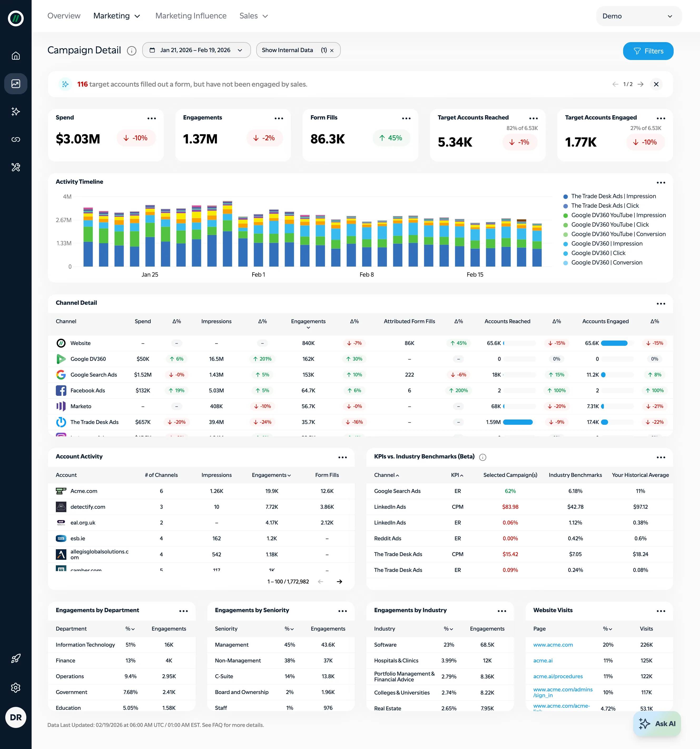Open the Home icon in the sidebar
Screen dimensions: 700x749
point(16,55)
